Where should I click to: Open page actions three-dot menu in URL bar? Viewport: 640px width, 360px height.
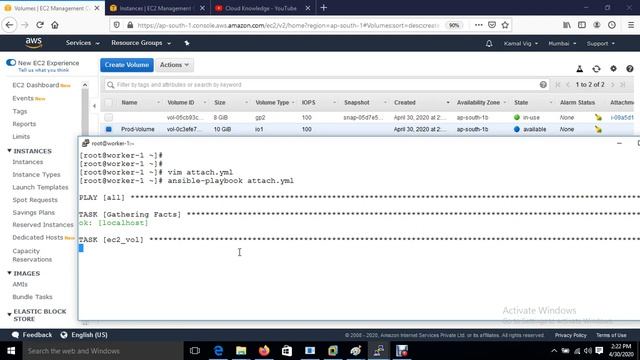pos(478,25)
